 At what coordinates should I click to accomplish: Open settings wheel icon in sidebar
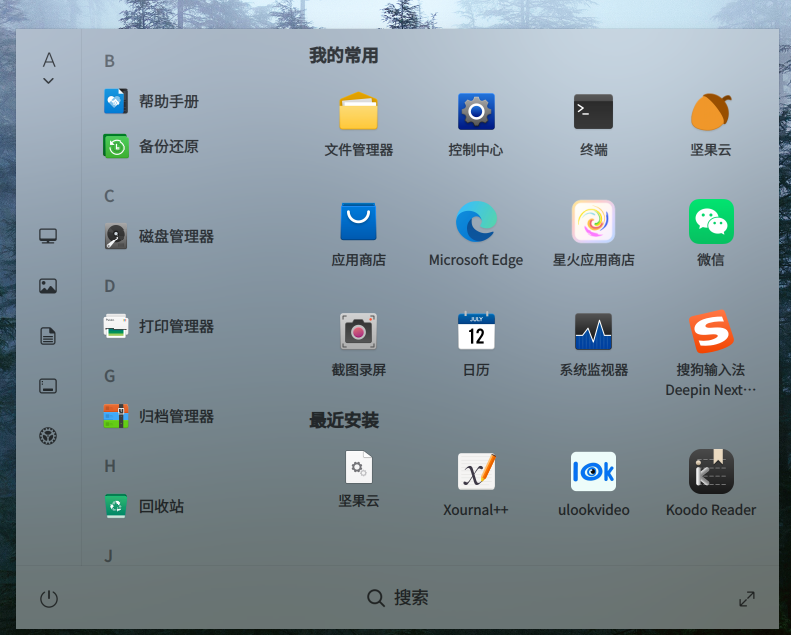(x=48, y=436)
